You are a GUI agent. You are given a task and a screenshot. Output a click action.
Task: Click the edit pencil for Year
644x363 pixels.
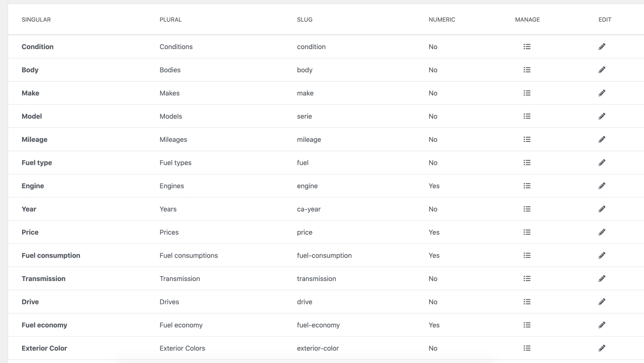coord(602,209)
